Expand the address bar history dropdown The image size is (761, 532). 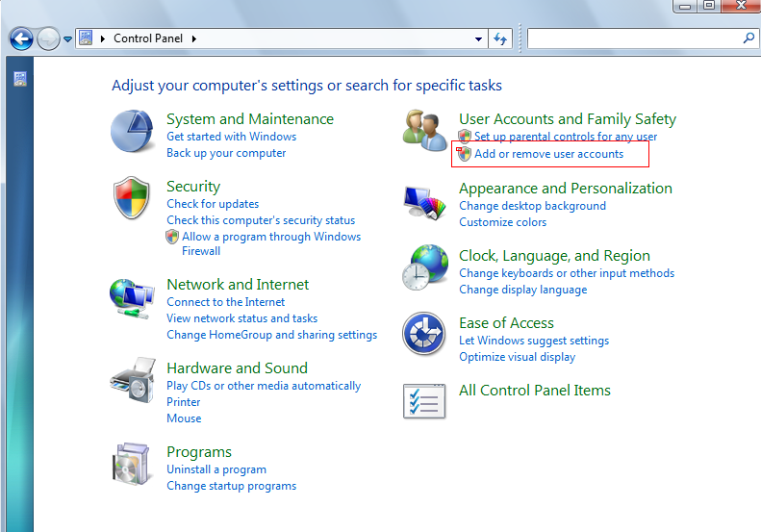click(478, 38)
